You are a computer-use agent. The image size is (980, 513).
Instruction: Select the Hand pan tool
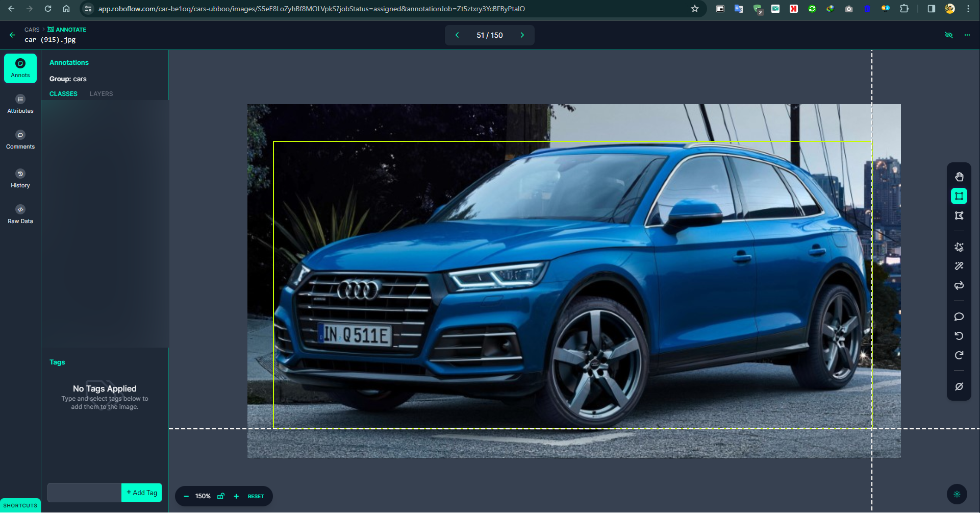[959, 176]
